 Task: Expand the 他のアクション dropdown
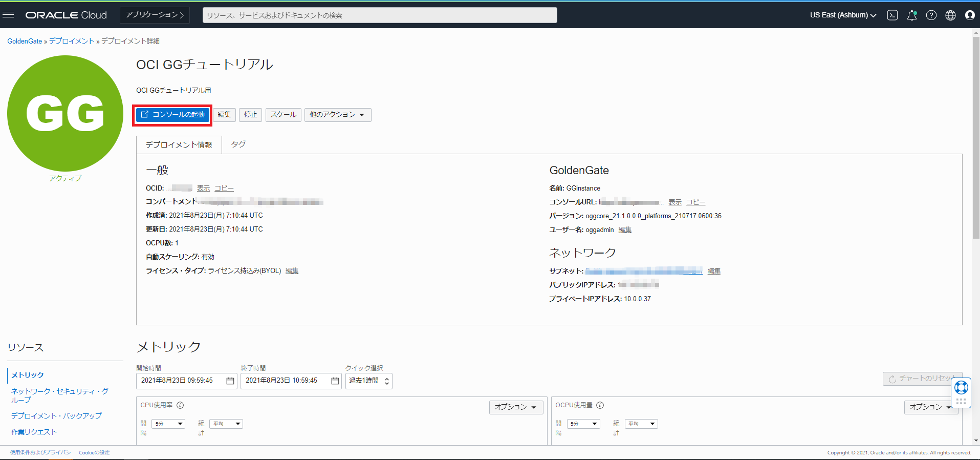pos(337,115)
